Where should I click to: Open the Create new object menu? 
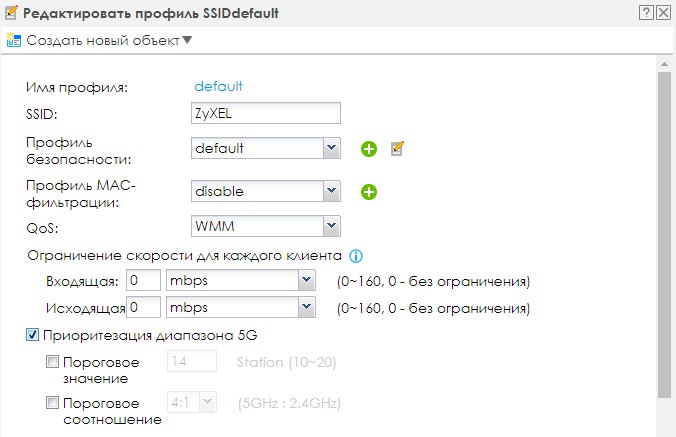(108, 41)
